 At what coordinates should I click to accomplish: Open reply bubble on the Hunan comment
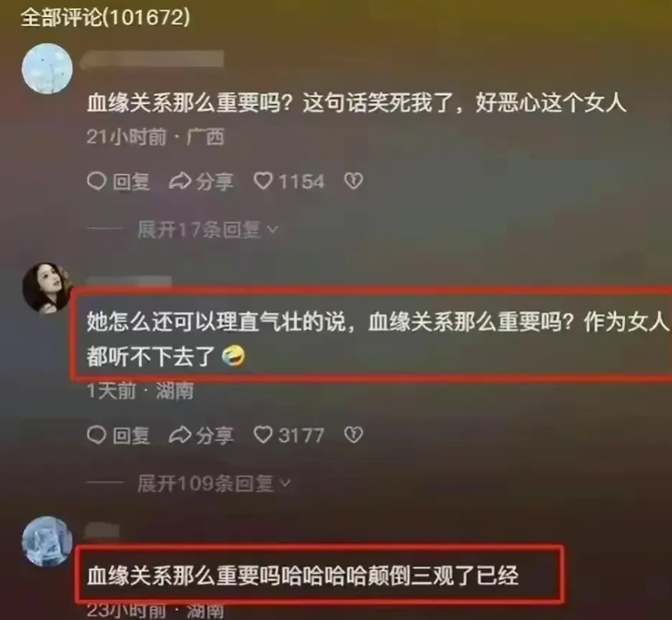click(x=96, y=435)
